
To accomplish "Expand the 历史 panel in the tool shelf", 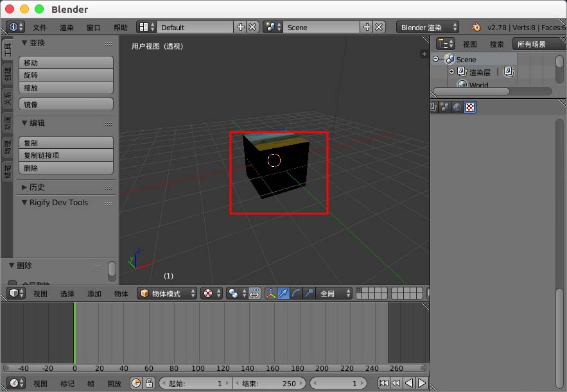I will pyautogui.click(x=35, y=187).
